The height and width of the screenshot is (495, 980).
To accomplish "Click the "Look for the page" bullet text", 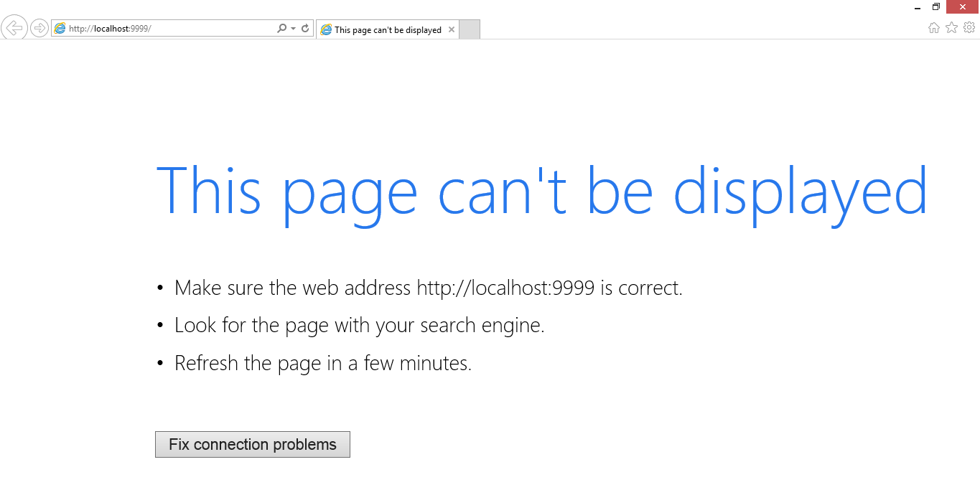I will tap(359, 326).
